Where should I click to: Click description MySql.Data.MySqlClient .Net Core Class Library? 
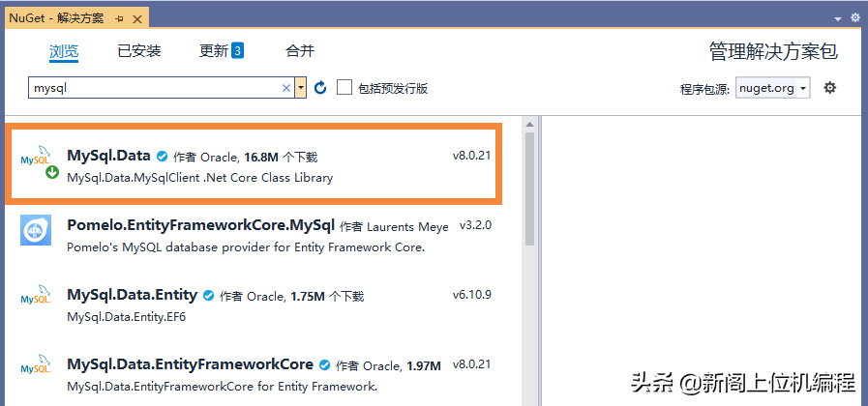point(200,178)
